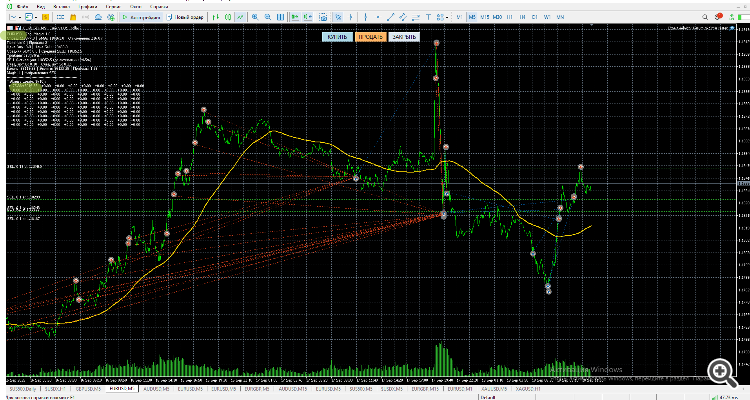The width and height of the screenshot is (750, 400).
Task: Select the H4 timeframe
Action: click(522, 17)
